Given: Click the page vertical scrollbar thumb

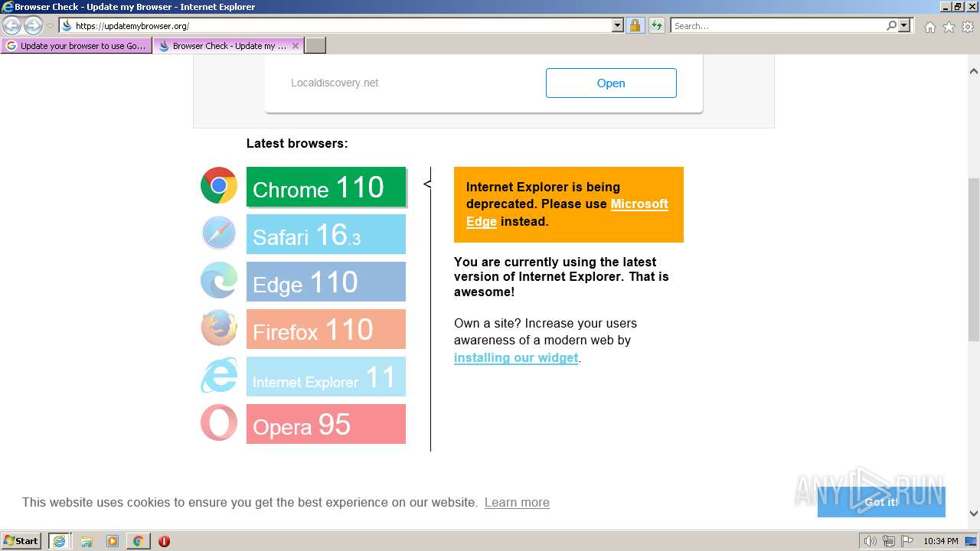Looking at the screenshot, I should 974,260.
